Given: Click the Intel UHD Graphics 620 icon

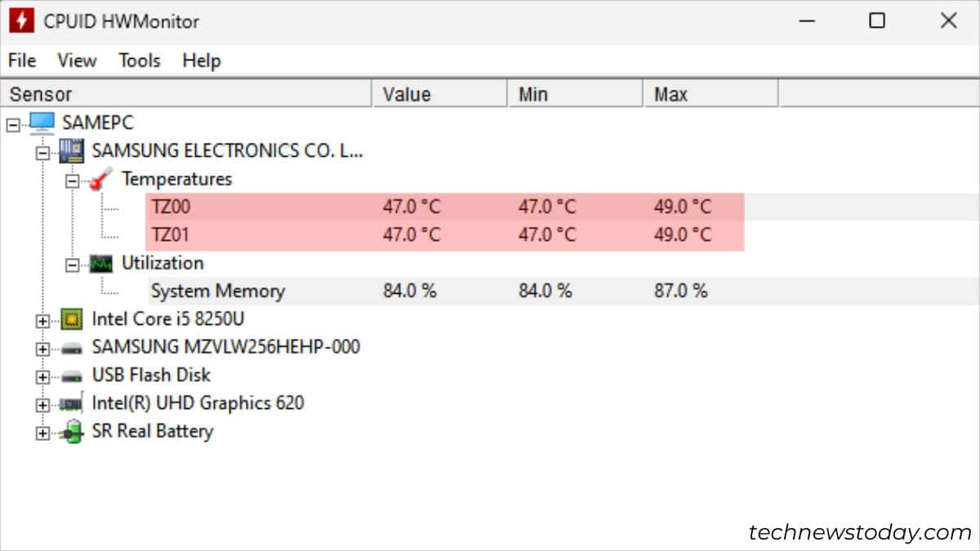Looking at the screenshot, I should (x=71, y=402).
